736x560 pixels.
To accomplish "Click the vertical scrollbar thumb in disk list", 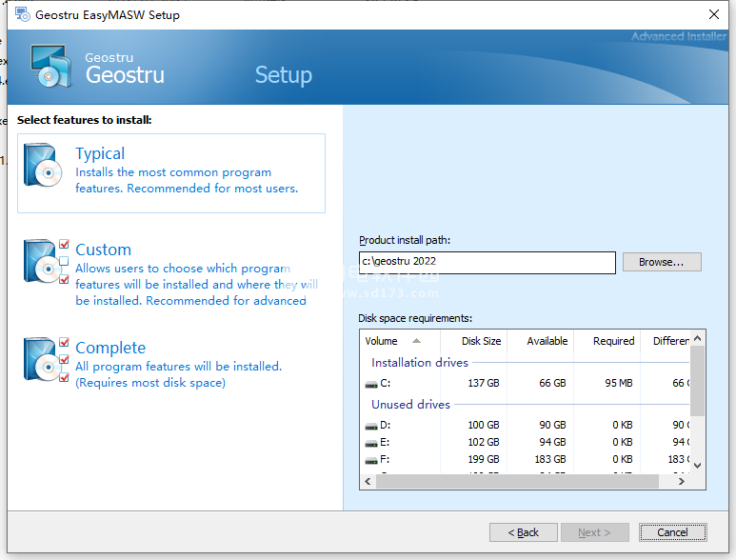I will coord(698,381).
